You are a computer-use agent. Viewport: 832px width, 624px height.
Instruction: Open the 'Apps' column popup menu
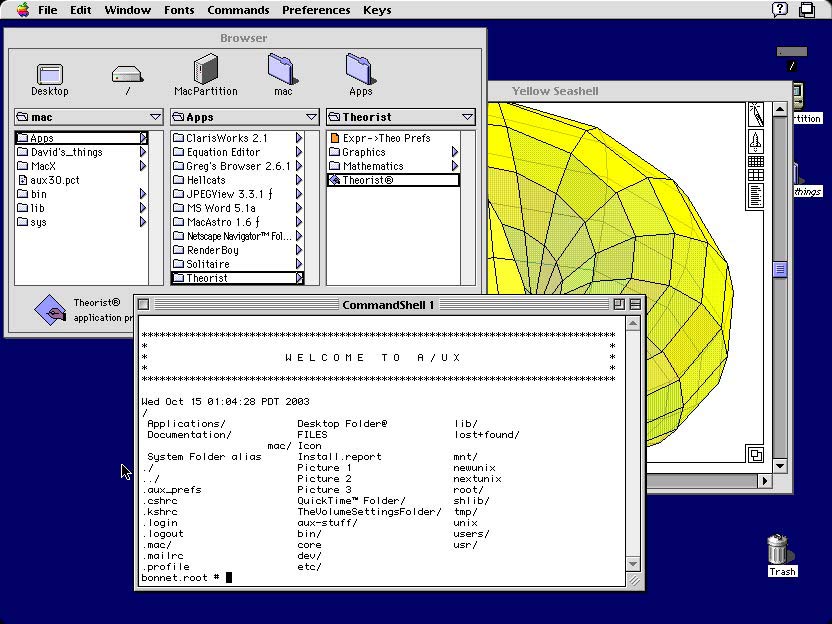coord(245,117)
